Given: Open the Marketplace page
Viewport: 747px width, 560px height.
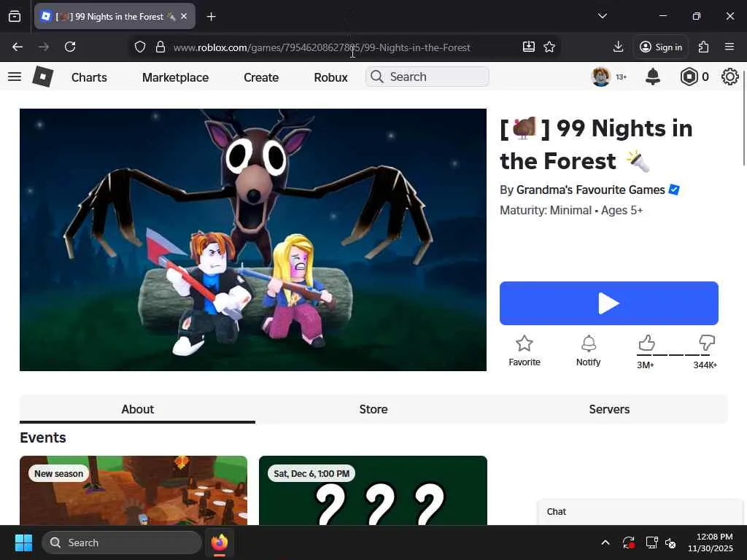Looking at the screenshot, I should (175, 77).
